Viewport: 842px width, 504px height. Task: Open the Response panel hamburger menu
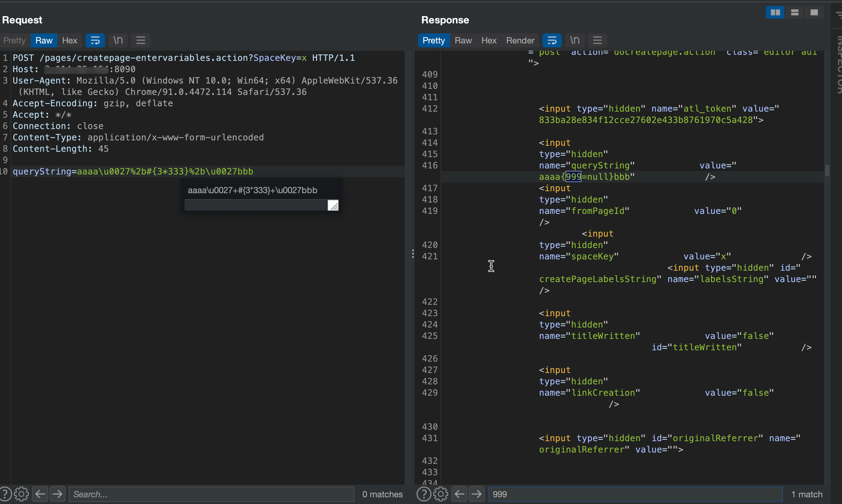click(597, 40)
